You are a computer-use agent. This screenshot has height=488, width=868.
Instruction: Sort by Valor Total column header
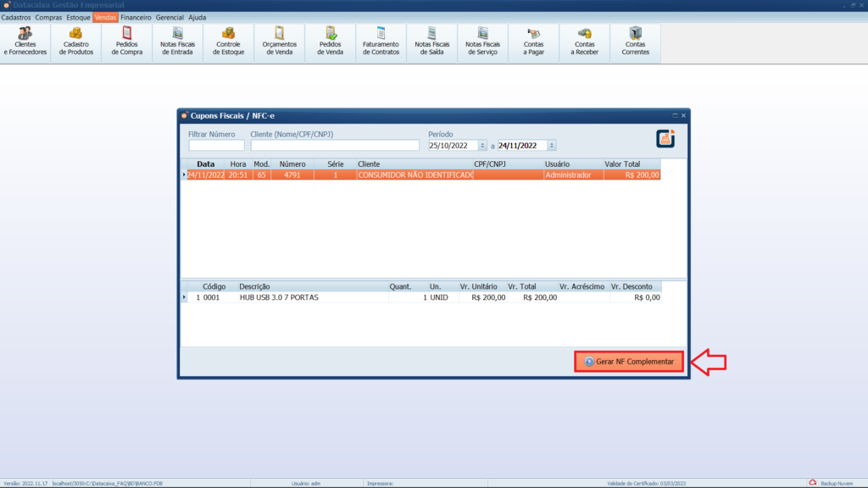[623, 164]
